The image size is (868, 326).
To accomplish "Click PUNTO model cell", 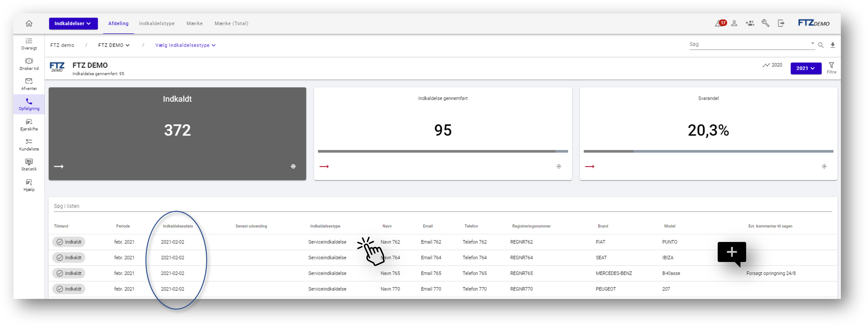I will [669, 242].
